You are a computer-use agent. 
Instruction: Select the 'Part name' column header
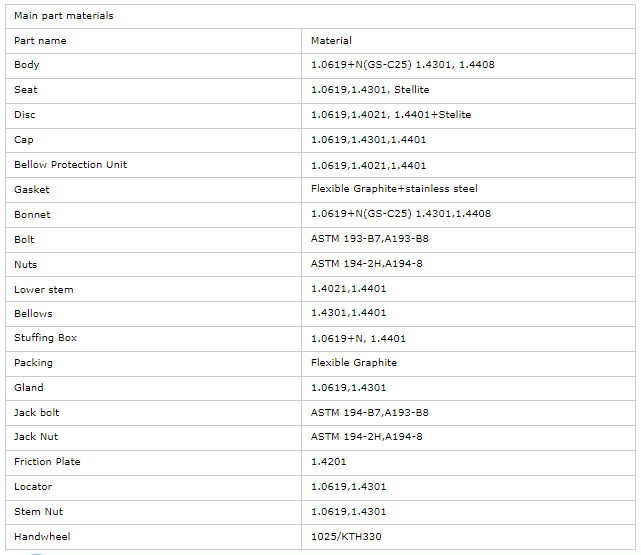[x=40, y=41]
